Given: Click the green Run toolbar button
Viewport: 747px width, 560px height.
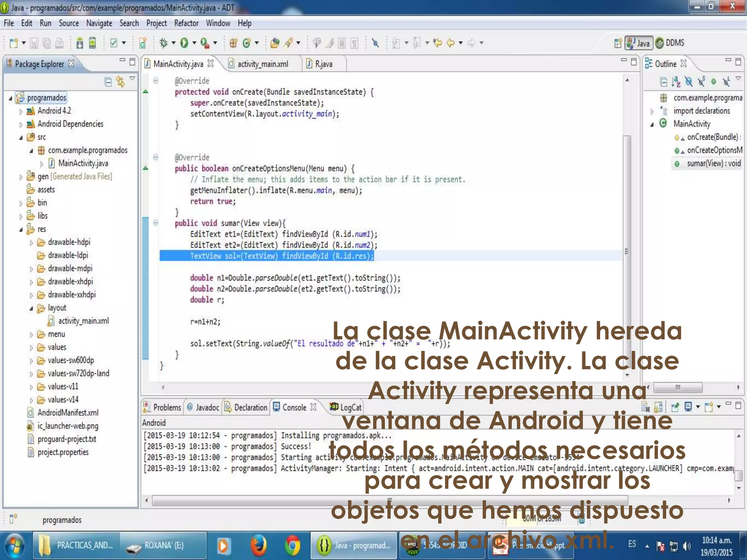Looking at the screenshot, I should pyautogui.click(x=184, y=43).
